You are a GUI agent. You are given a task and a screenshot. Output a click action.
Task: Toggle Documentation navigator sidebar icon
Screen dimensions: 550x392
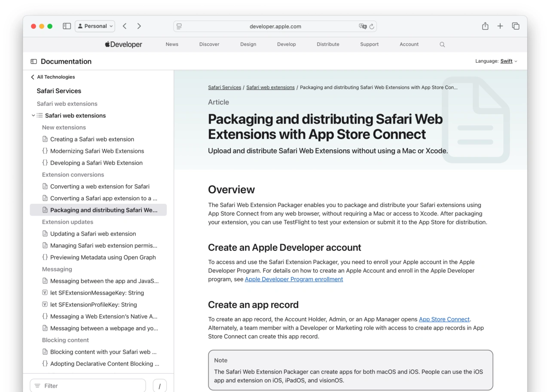click(x=34, y=61)
